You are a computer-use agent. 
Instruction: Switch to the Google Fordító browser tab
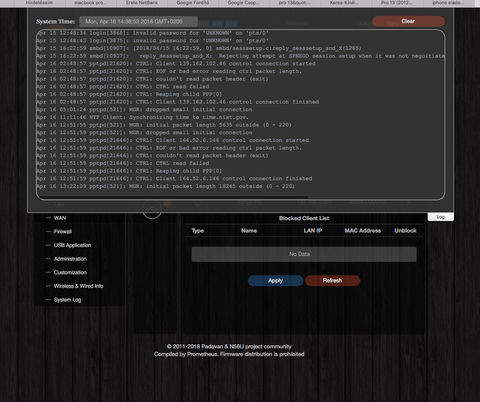(x=193, y=3)
